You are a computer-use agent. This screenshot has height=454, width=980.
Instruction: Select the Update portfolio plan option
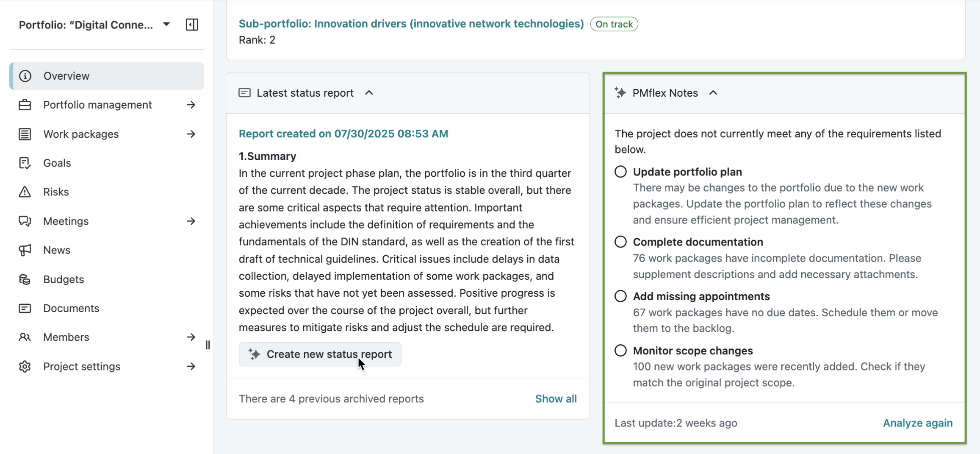(620, 171)
